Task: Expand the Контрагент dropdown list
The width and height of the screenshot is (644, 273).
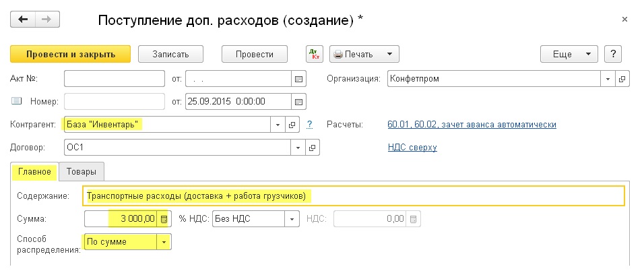Action: coord(278,125)
